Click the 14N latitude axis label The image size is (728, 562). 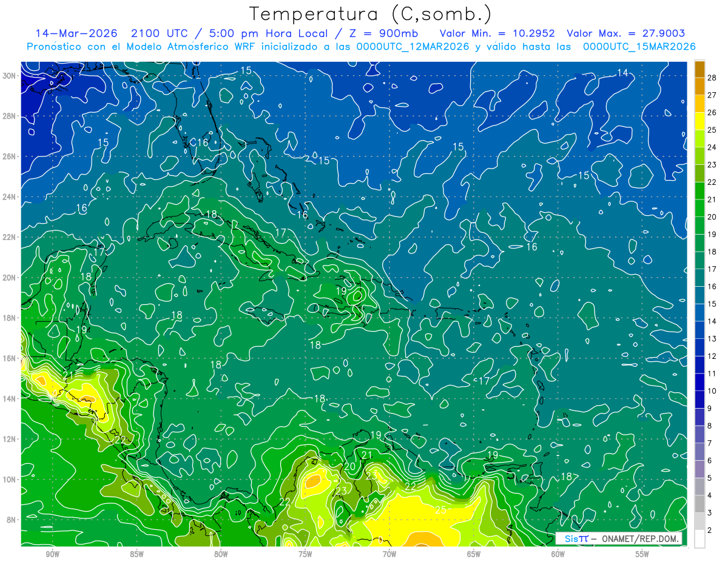coord(9,398)
